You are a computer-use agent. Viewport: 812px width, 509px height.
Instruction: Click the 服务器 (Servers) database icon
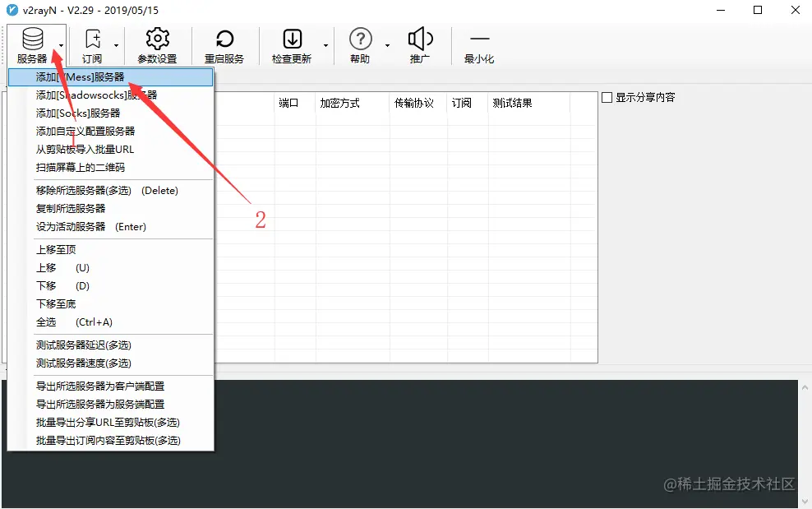coord(33,39)
